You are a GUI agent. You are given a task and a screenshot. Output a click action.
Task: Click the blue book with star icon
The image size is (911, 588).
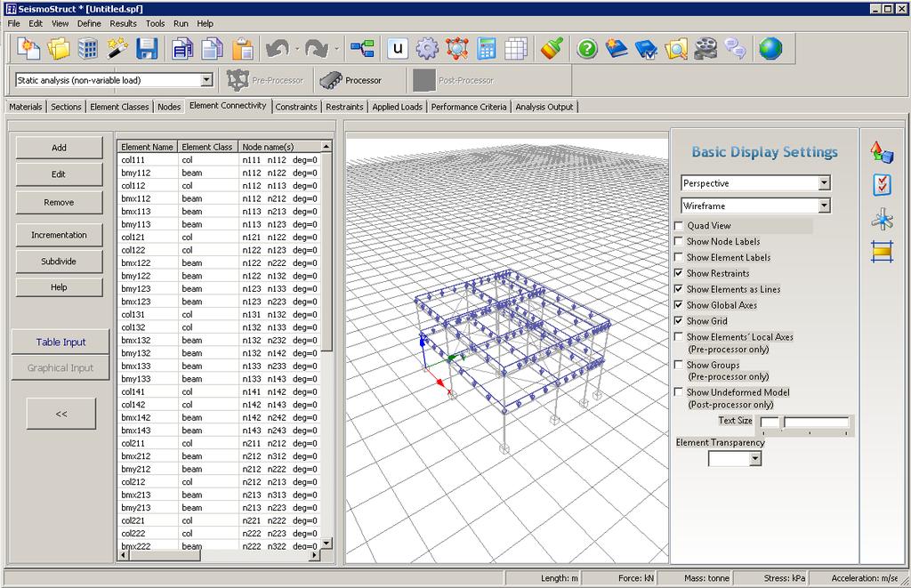click(x=617, y=48)
